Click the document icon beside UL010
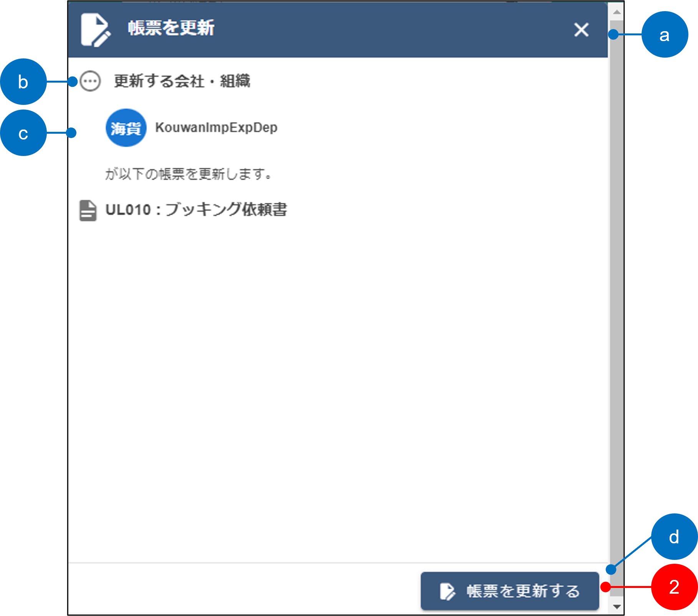 click(x=88, y=210)
